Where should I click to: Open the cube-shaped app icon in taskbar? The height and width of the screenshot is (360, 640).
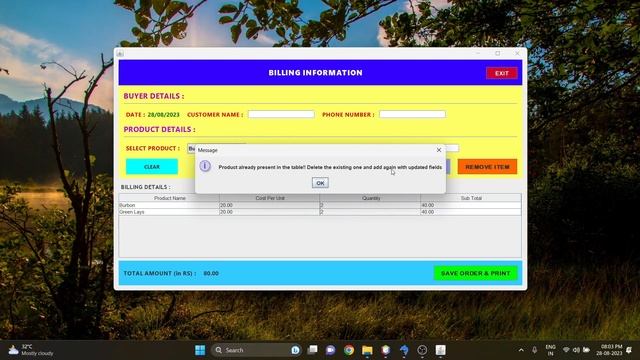pyautogui.click(x=386, y=350)
